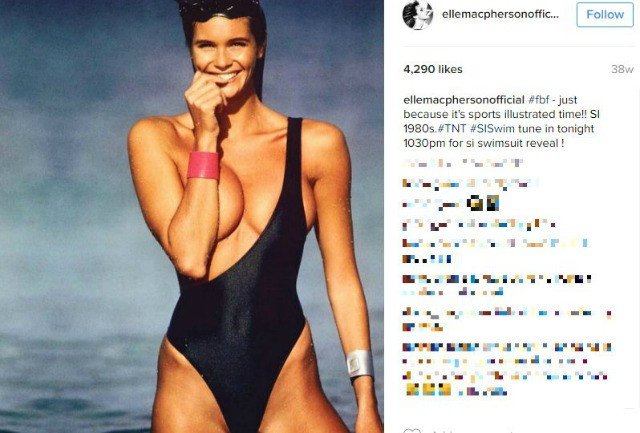The image size is (640, 433).
Task: Click the main swimsuit photo
Action: pyautogui.click(x=192, y=216)
